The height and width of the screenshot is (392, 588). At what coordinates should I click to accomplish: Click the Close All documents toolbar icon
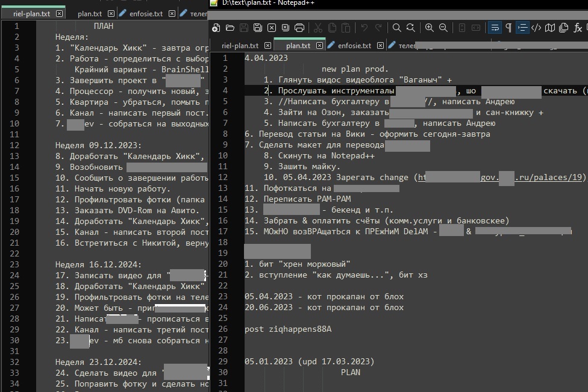(285, 28)
